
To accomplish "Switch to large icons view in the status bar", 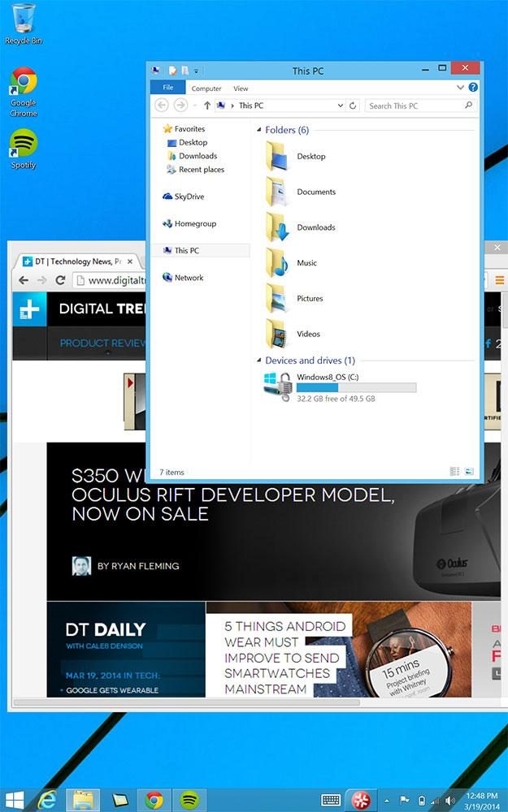I will pyautogui.click(x=469, y=471).
